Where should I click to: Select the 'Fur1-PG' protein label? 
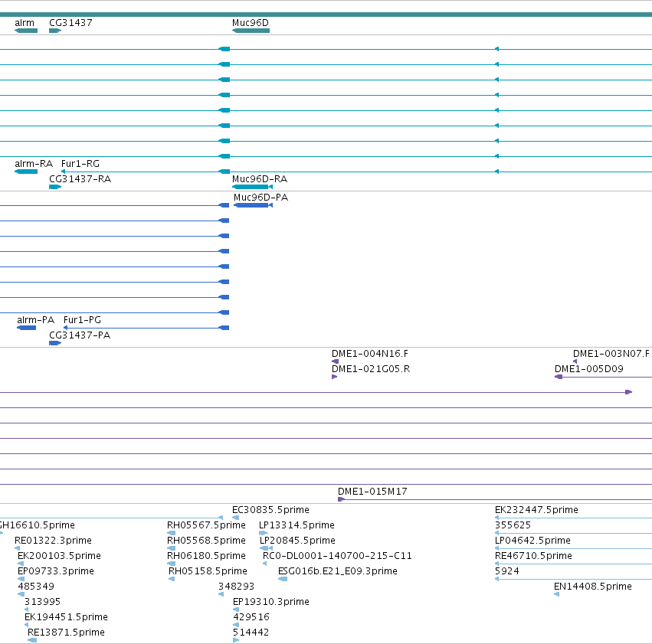(82, 320)
